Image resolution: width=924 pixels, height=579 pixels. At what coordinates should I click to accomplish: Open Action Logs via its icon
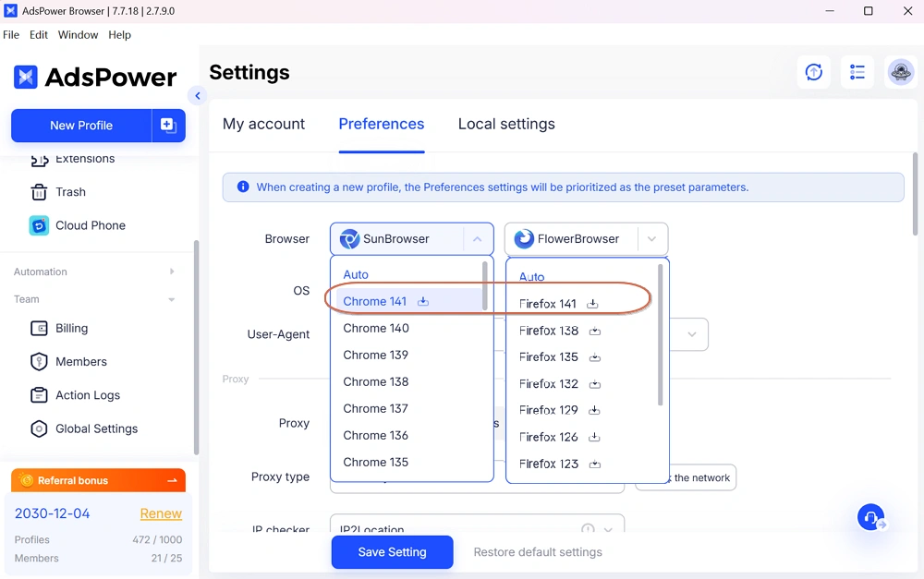(39, 395)
